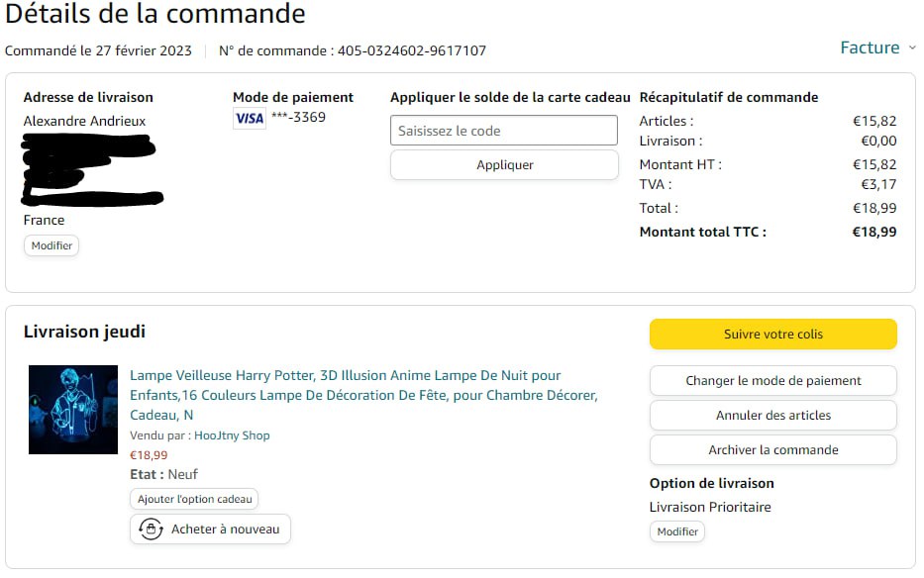924x578 pixels.
Task: Click the circular arrows buy-again icon
Action: [x=151, y=530]
